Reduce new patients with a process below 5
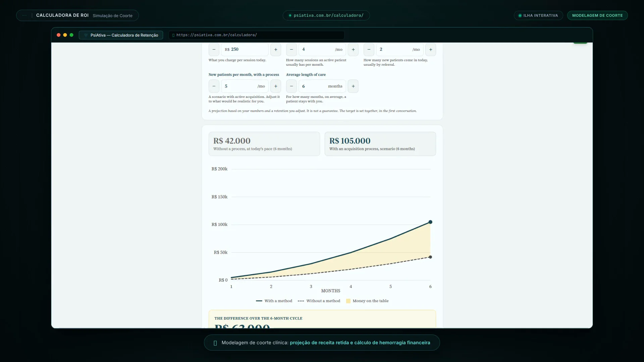 pyautogui.click(x=214, y=86)
